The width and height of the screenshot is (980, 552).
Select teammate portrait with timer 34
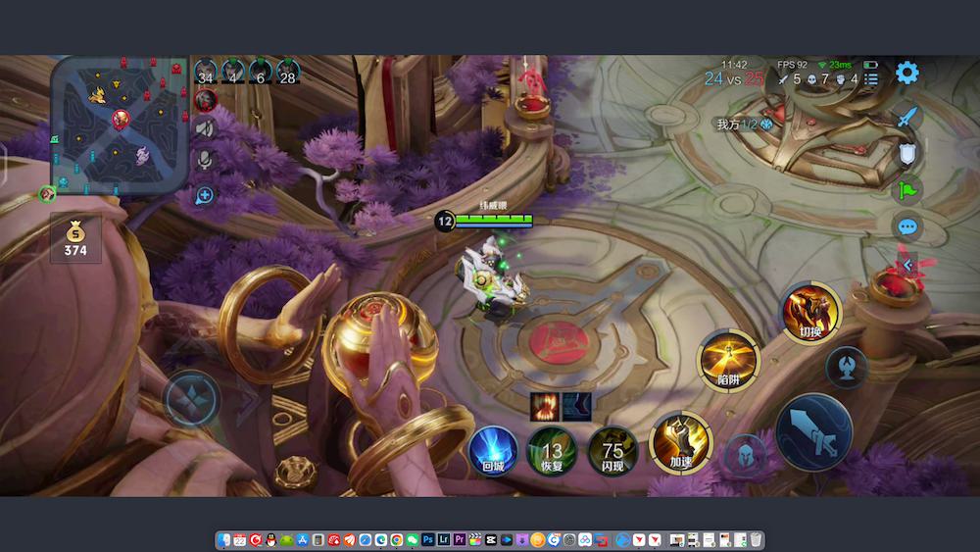point(206,72)
